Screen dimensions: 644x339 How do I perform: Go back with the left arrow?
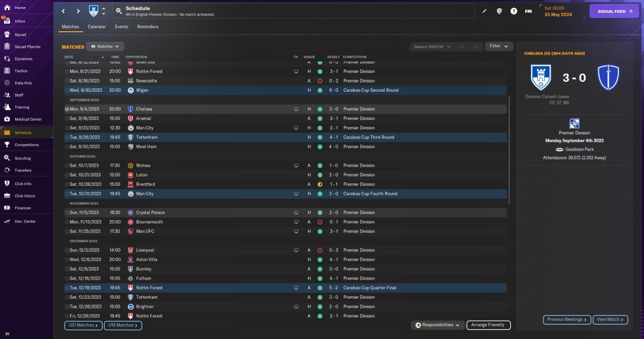pos(63,11)
